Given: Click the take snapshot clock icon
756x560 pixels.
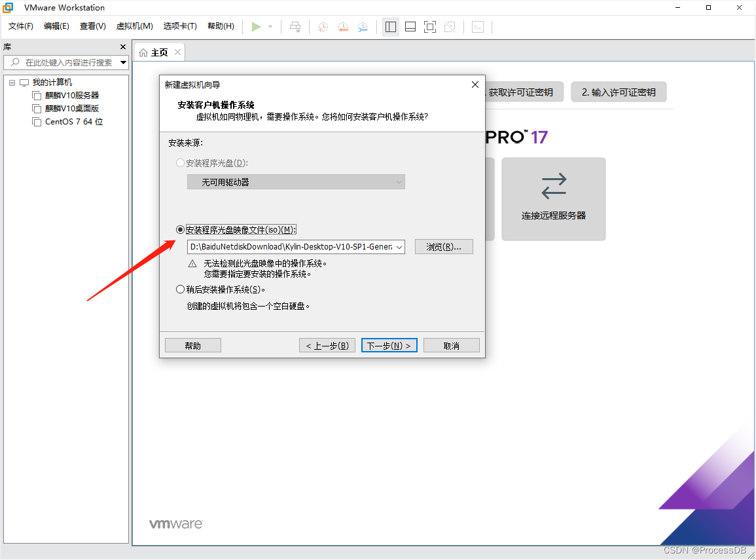Looking at the screenshot, I should [323, 27].
